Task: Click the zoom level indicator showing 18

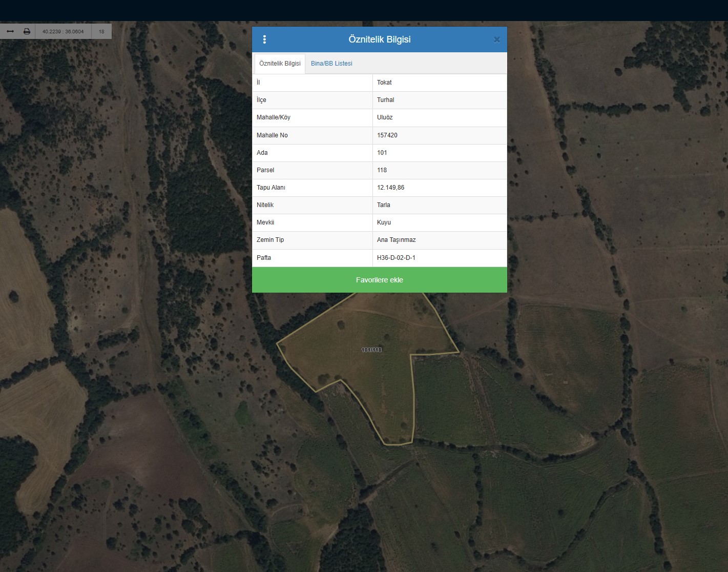Action: pyautogui.click(x=101, y=31)
